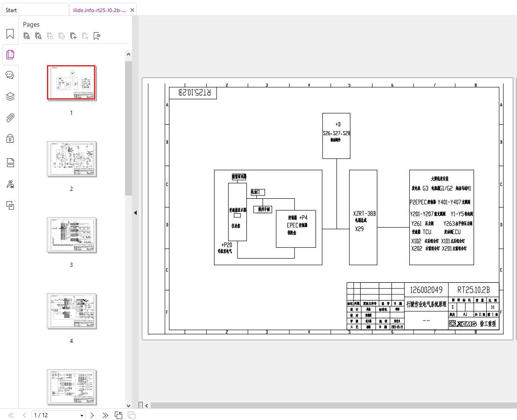
Task: Click the rotate pages counterclockwise icon
Action: (x=50, y=35)
